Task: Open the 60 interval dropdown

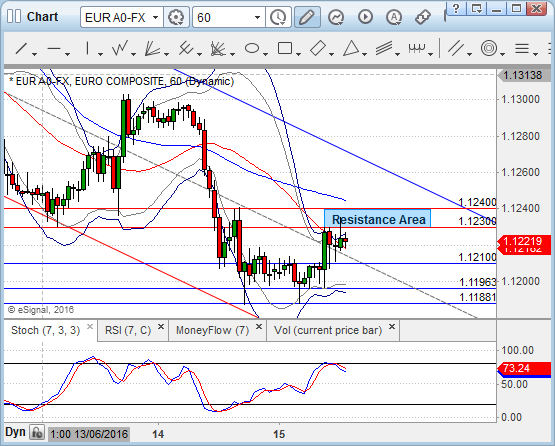Action: (x=257, y=17)
